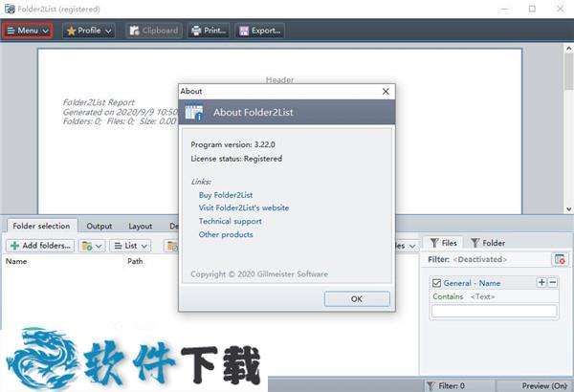The width and height of the screenshot is (574, 392).
Task: Copy list to Clipboard
Action: 154,31
